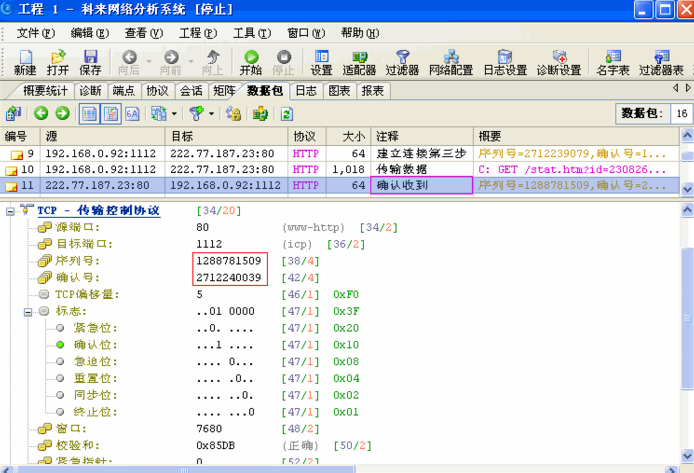The height and width of the screenshot is (473, 694).
Task: Sort by the 编号 column header
Action: 20,136
